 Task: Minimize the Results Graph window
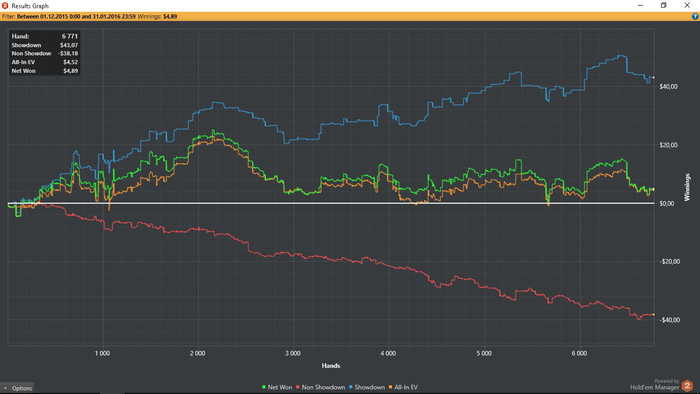(641, 5)
